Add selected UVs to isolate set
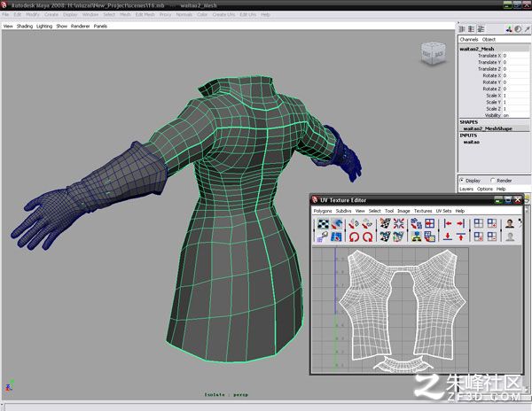 pos(492,223)
